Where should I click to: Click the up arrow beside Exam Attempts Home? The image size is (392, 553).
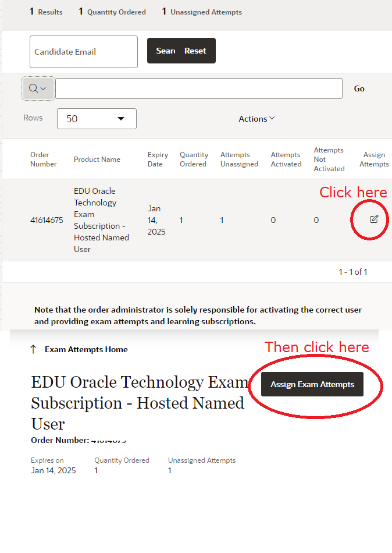point(34,349)
